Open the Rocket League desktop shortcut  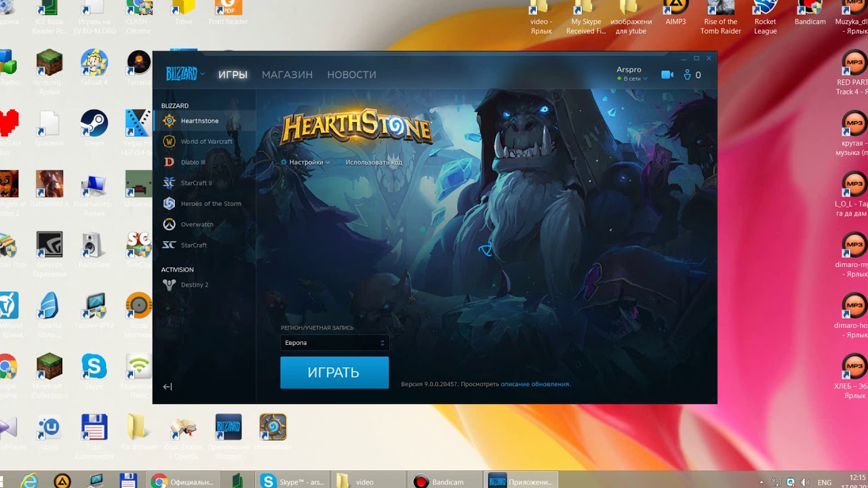pyautogui.click(x=766, y=17)
